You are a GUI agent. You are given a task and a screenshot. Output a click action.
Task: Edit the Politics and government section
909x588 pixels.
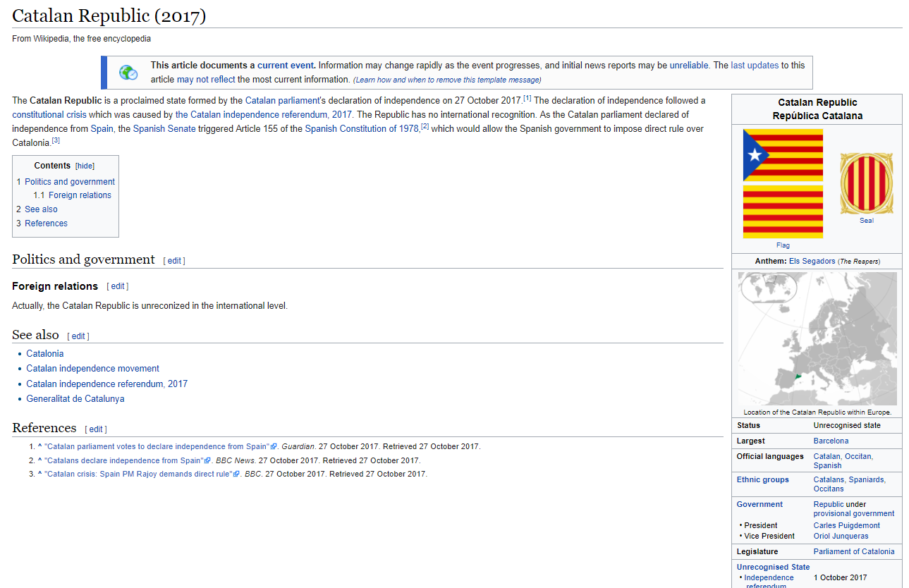coord(174,261)
